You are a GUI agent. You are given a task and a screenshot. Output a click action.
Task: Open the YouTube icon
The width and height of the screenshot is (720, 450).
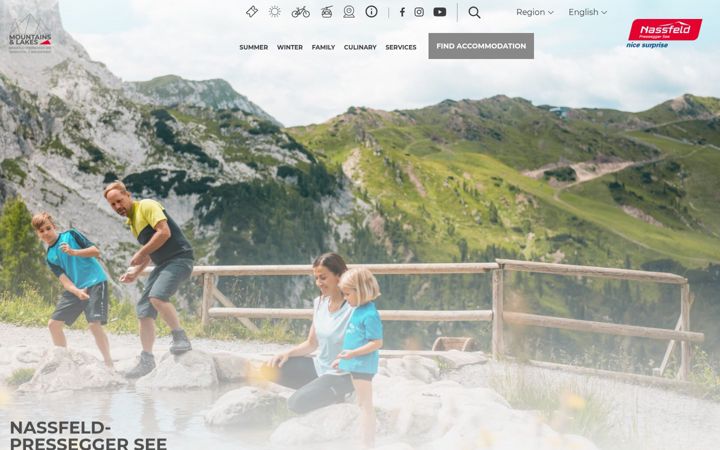pos(440,12)
